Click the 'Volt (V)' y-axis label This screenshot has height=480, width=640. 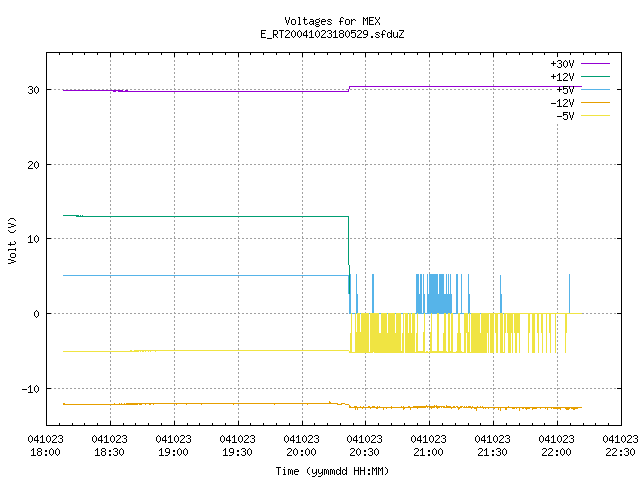tap(12, 240)
